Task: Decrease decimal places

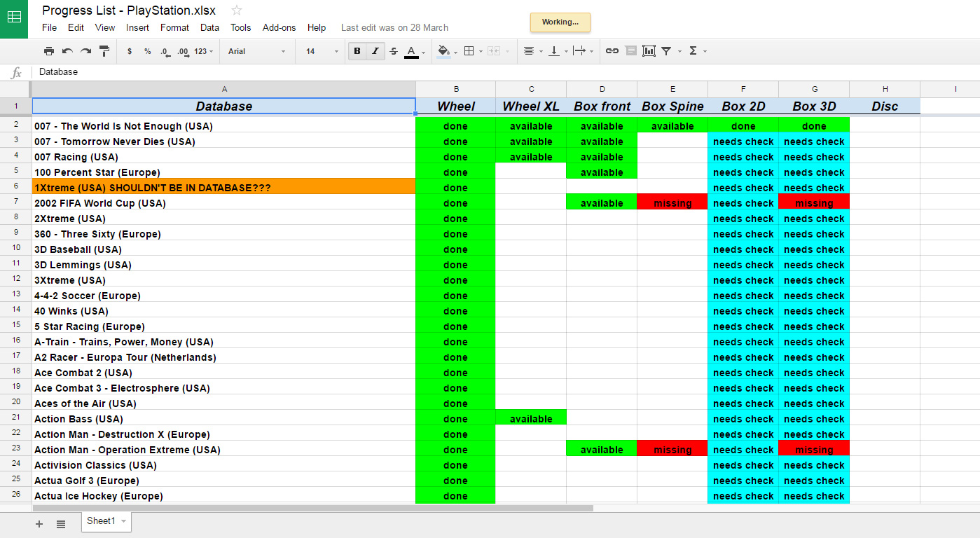Action: 165,51
